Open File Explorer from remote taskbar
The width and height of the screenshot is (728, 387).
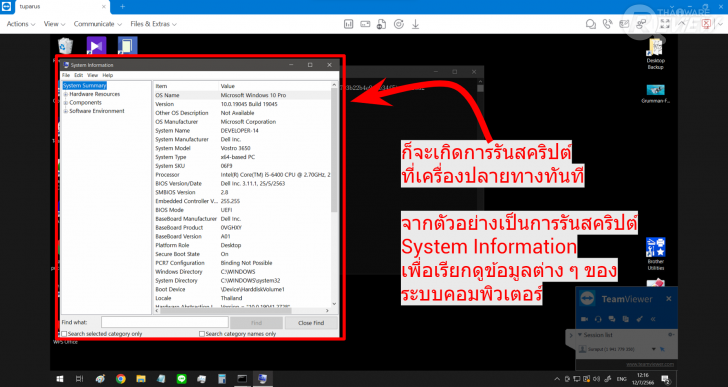coord(141,379)
